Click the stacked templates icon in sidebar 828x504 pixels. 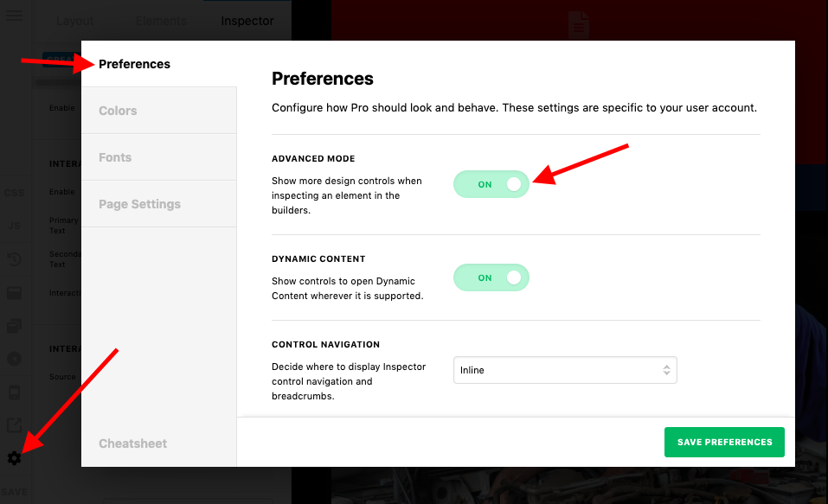coord(14,326)
